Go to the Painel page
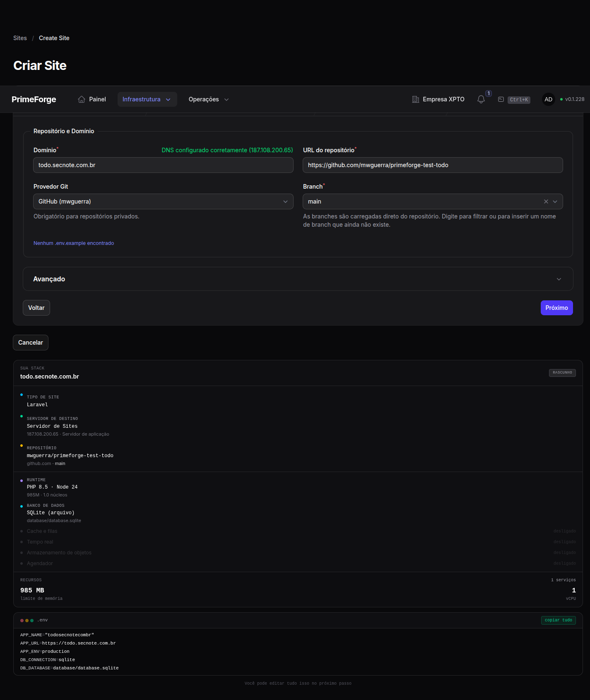Image resolution: width=590 pixels, height=700 pixels. coord(92,99)
